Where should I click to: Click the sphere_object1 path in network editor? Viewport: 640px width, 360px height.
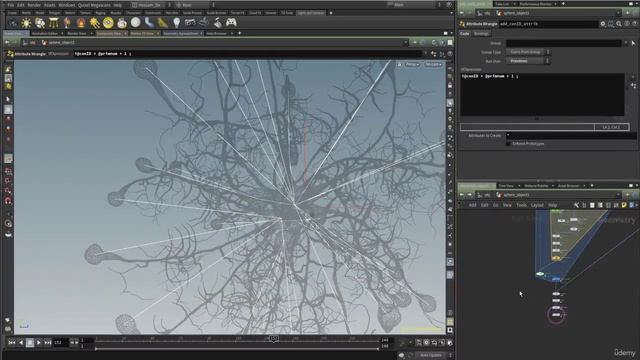(x=516, y=195)
